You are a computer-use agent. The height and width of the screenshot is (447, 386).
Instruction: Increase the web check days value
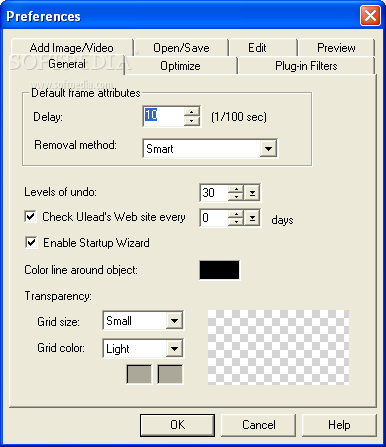coord(236,214)
